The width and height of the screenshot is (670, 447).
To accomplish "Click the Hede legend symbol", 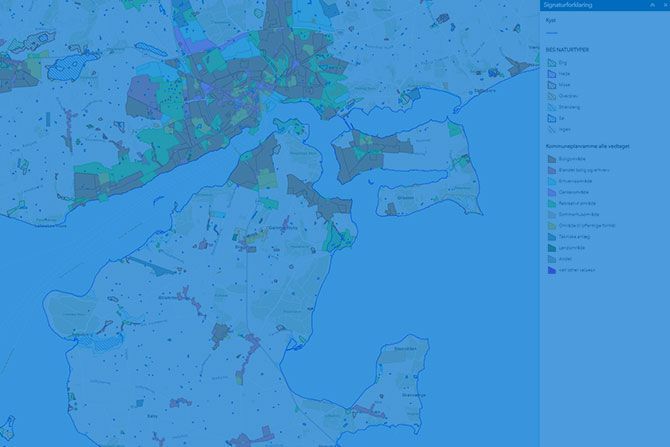I will point(550,74).
